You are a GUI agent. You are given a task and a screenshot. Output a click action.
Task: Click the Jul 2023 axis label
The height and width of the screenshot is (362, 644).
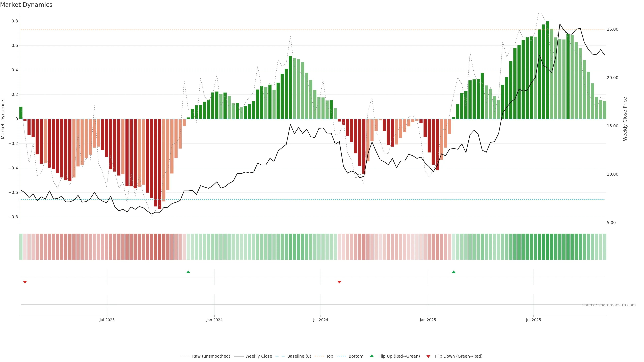107,320
